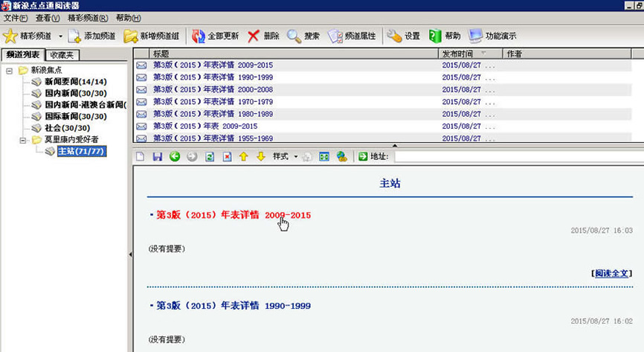Click into the 地址 address field

pyautogui.click(x=519, y=157)
